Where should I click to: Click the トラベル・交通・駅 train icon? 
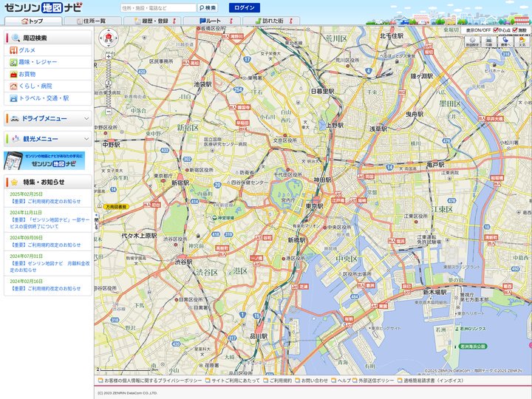[13, 98]
